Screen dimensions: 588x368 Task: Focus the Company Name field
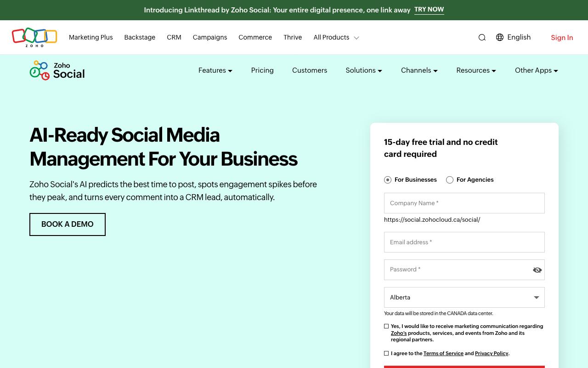(464, 203)
